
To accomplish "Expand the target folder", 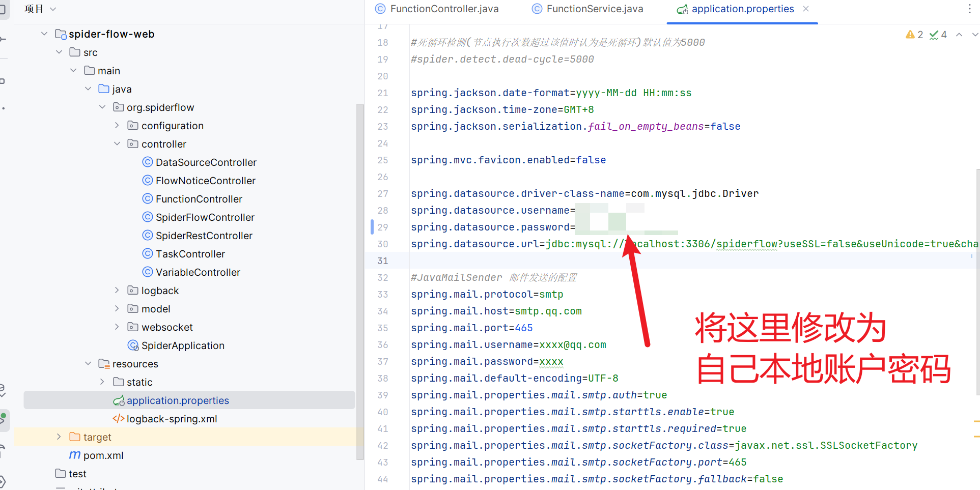I will 59,437.
